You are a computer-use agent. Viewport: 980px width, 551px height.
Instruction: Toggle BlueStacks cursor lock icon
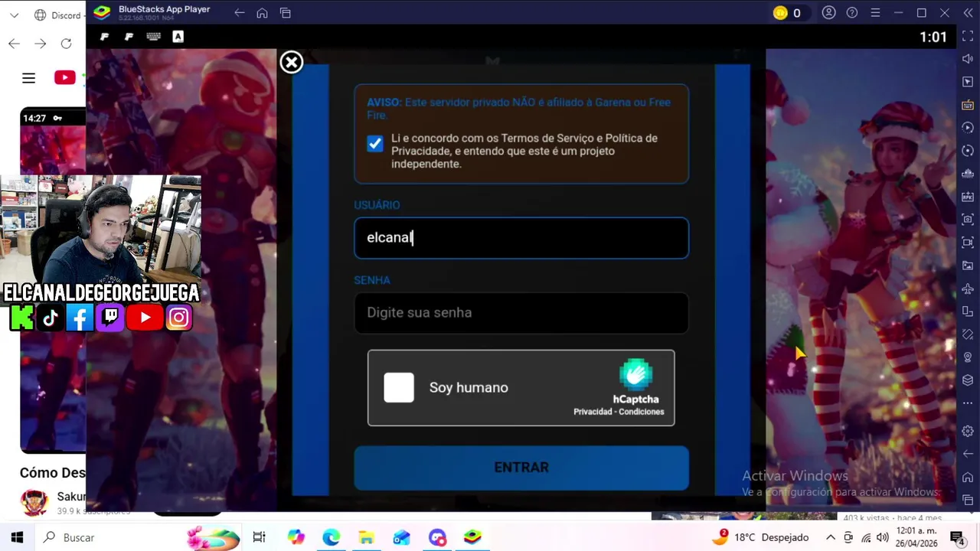pos(968,82)
